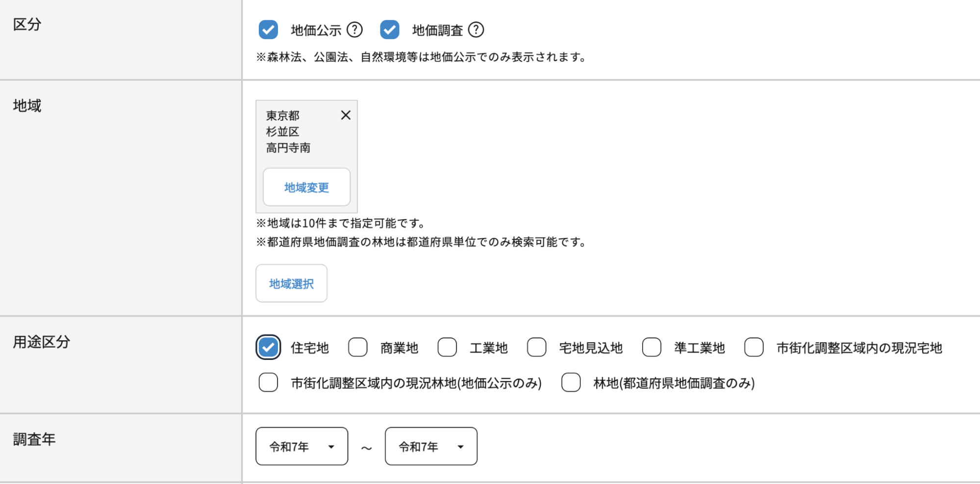Screen dimensions: 980x484
Task: Tick the 林地(都道府県地価調査のみ) checkbox
Action: coord(571,382)
